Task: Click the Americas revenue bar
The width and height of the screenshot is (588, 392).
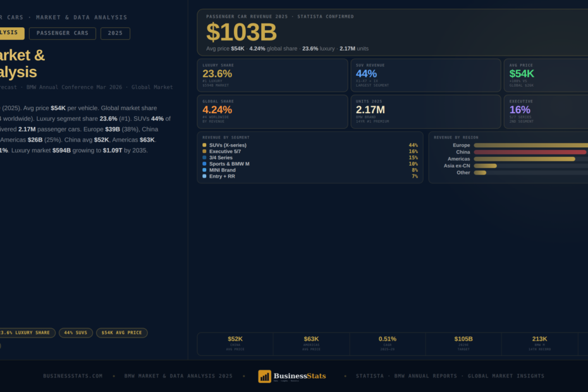Action: (x=524, y=159)
